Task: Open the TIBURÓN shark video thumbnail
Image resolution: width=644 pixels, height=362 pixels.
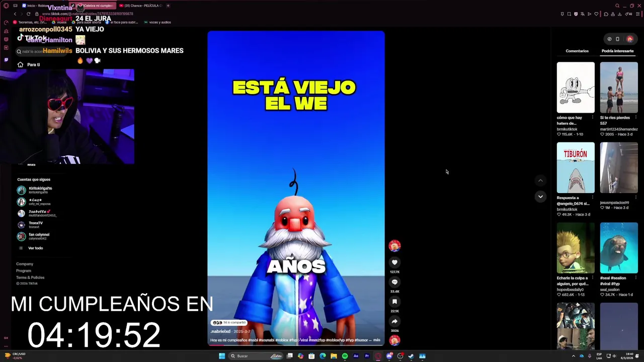Action: [x=576, y=167]
